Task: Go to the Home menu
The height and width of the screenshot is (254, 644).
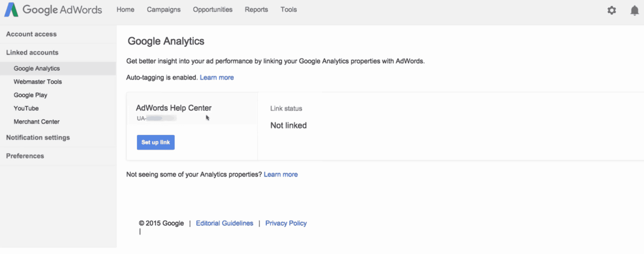Action: 125,10
